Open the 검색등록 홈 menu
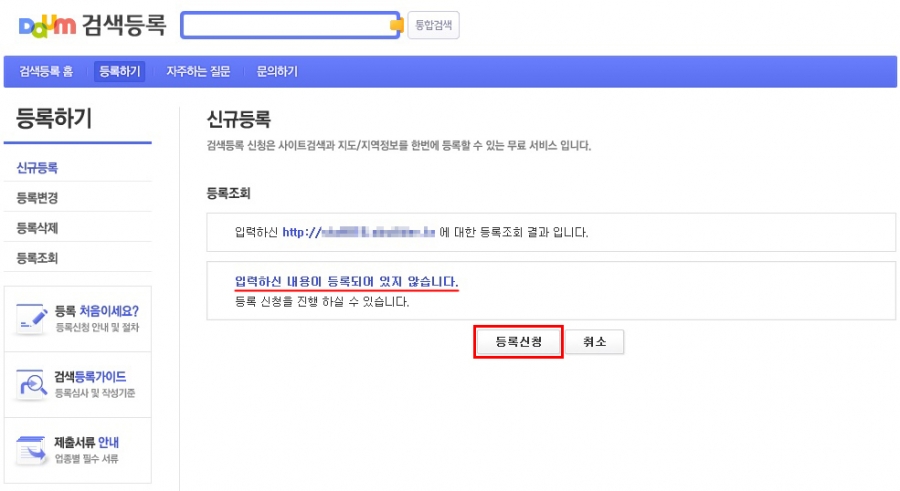This screenshot has width=900, height=491. click(x=46, y=71)
